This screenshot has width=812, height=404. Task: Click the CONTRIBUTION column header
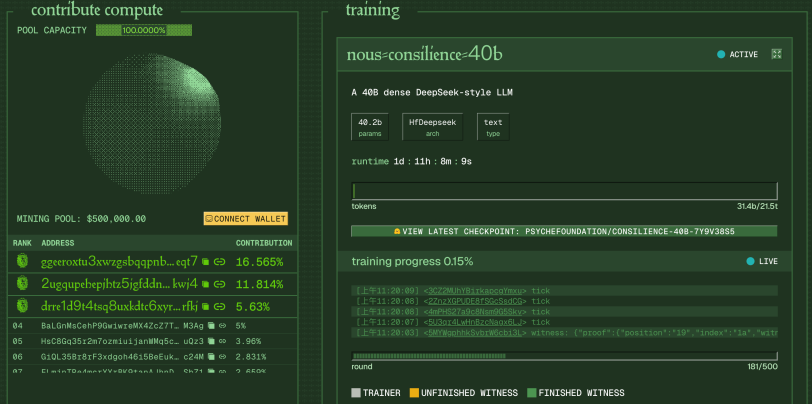click(x=264, y=243)
